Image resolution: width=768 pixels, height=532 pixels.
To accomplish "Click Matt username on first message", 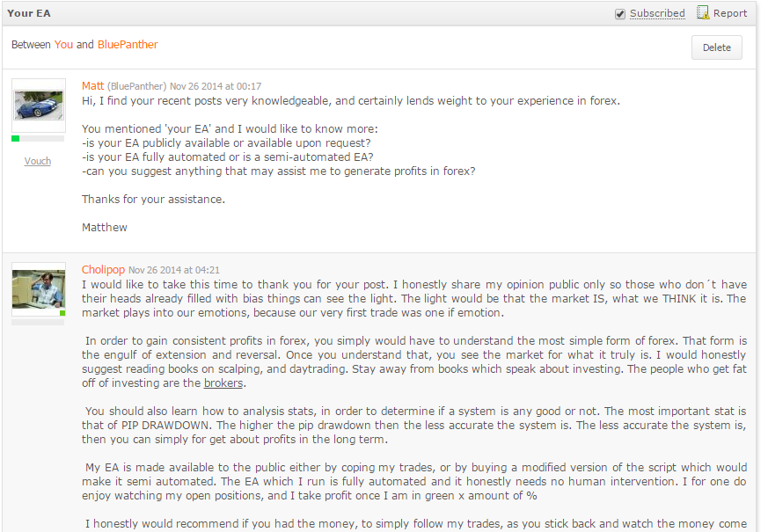I will tap(92, 86).
